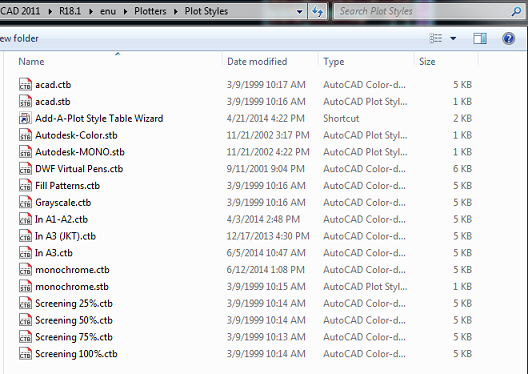Select the Autodesk-MONO.stb file icon
Screen dimensions: 528x374
point(25,152)
